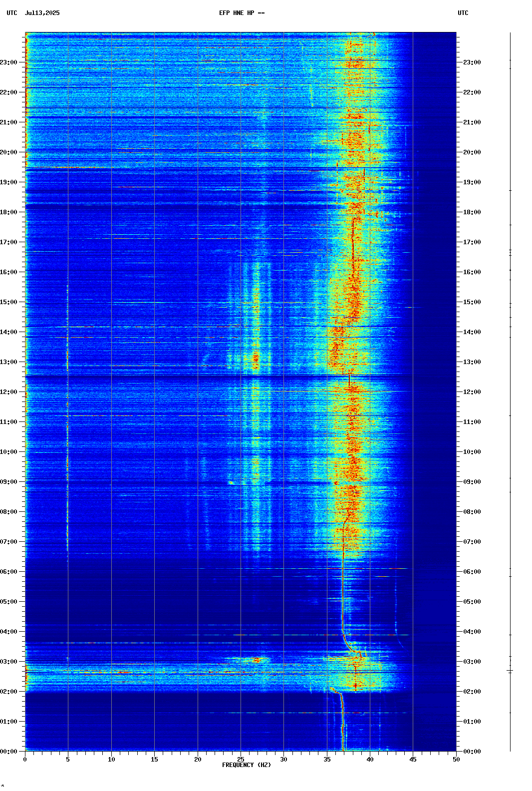Viewport: 532px width, 791px height.
Task: Select 08:00 on the right time axis
Action: pos(472,512)
